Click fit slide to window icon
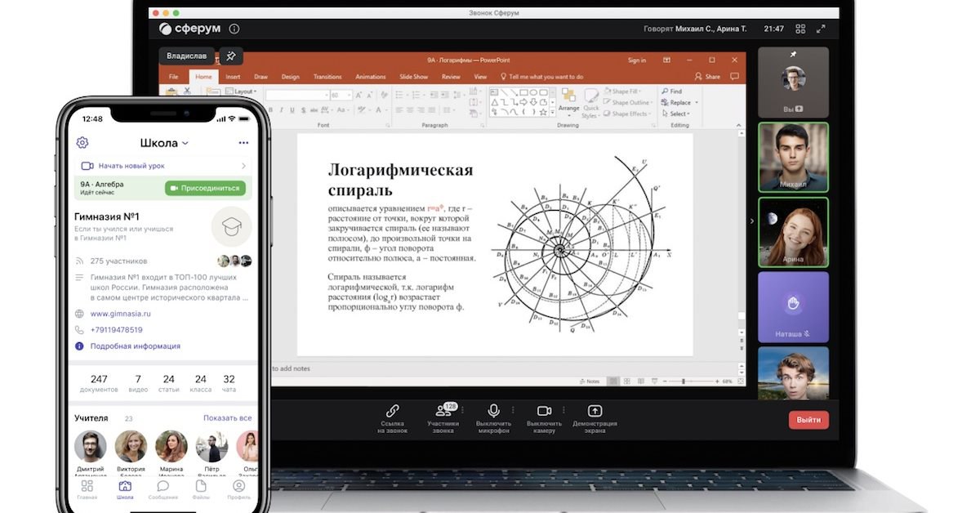980x513 pixels. pyautogui.click(x=741, y=381)
